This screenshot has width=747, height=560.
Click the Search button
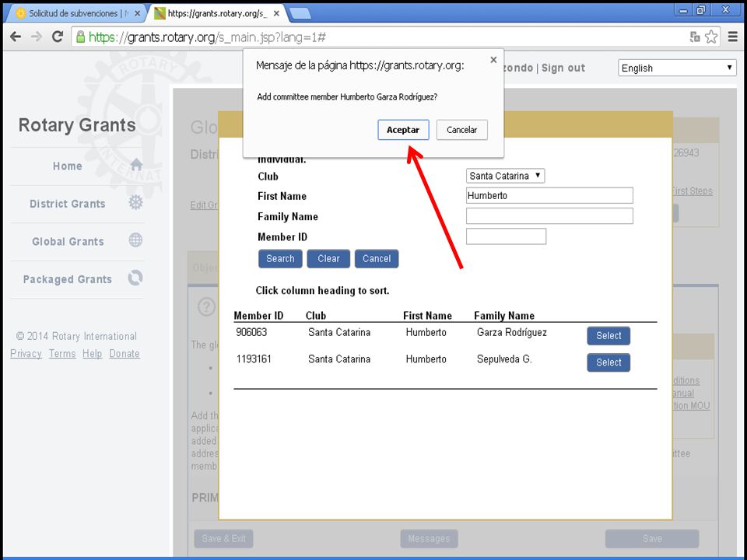(x=280, y=258)
